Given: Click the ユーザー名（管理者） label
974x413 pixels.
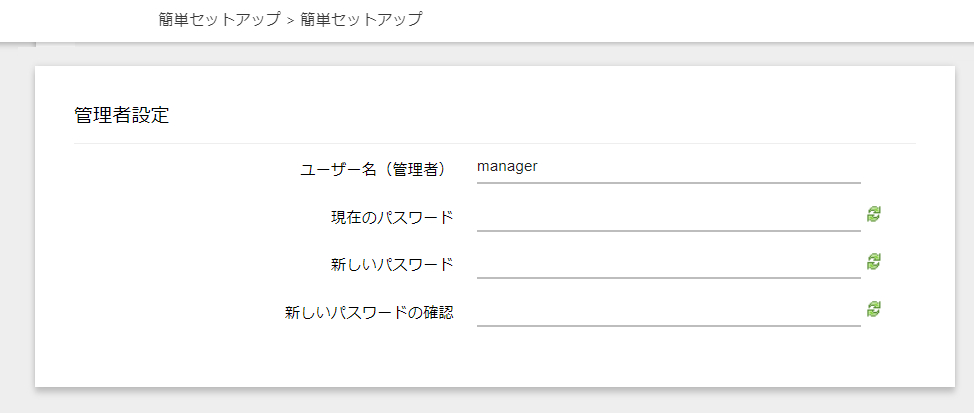Looking at the screenshot, I should (376, 170).
